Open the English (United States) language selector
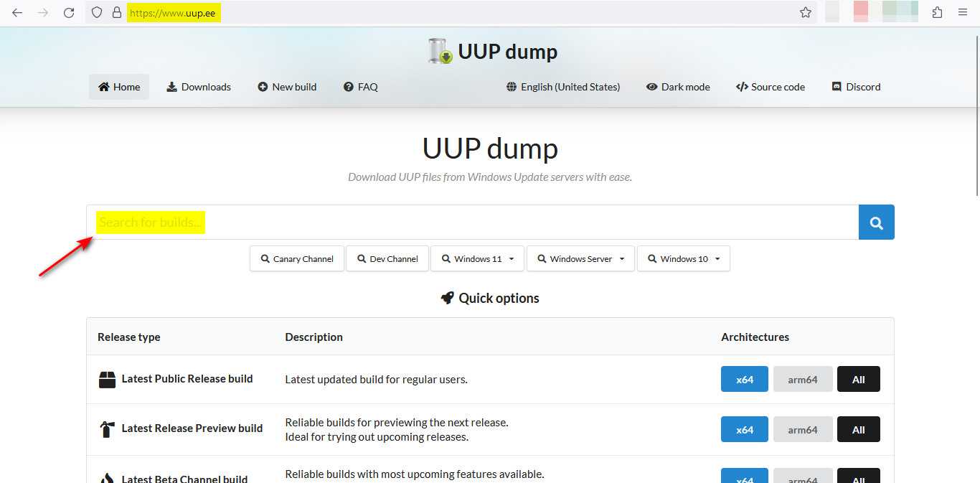Screen dimensions: 980x483 point(563,87)
